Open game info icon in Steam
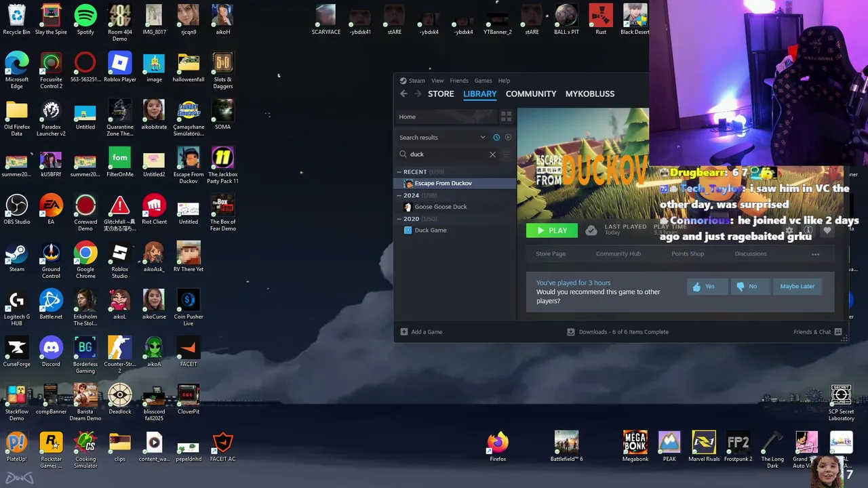 pyautogui.click(x=808, y=230)
